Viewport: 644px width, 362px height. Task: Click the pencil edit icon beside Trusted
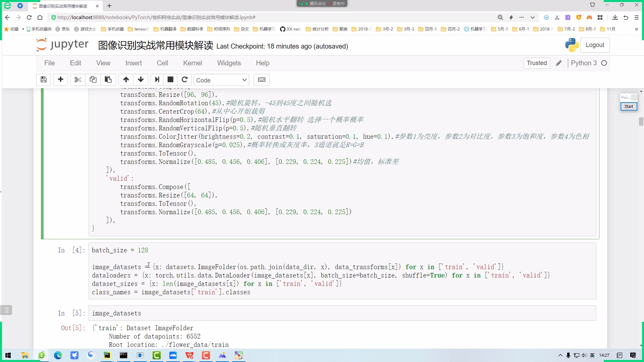click(558, 63)
